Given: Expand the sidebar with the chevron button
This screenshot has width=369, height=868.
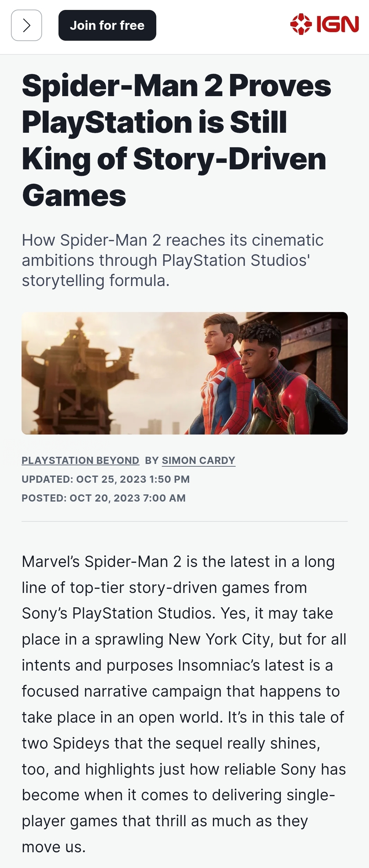Looking at the screenshot, I should (27, 25).
